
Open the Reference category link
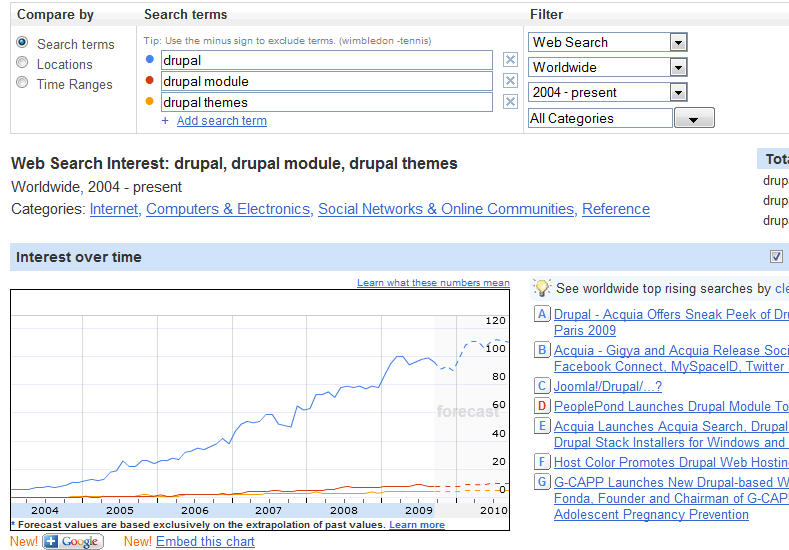pyautogui.click(x=616, y=209)
